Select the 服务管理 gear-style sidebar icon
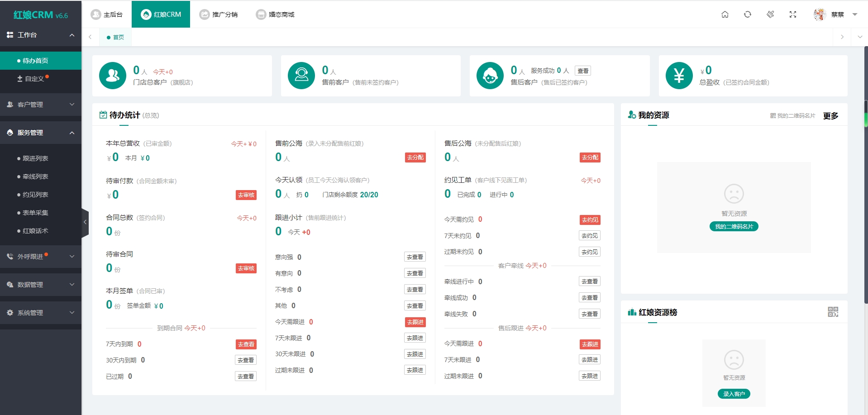This screenshot has height=415, width=868. click(x=9, y=133)
